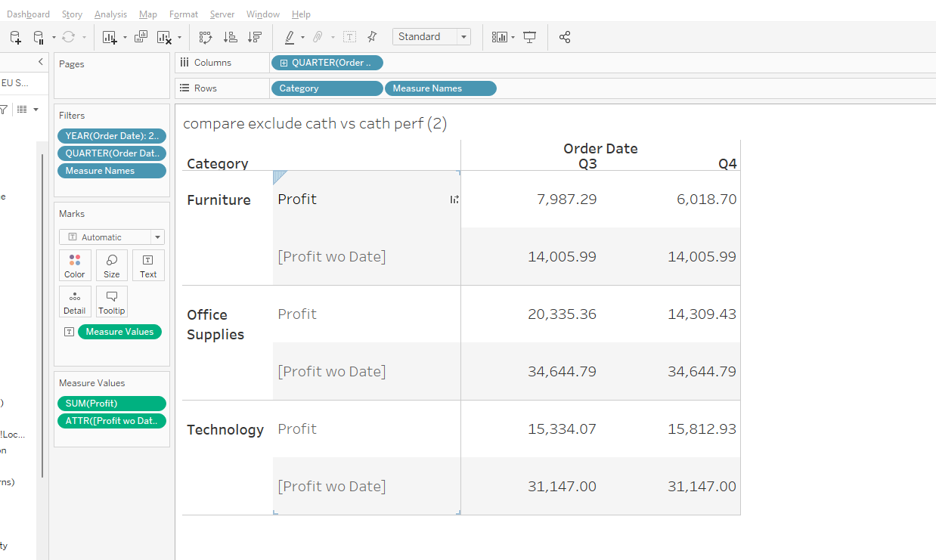Click the Pause Auto Updates icon
Viewport: 936px width, 560px height.
point(36,36)
